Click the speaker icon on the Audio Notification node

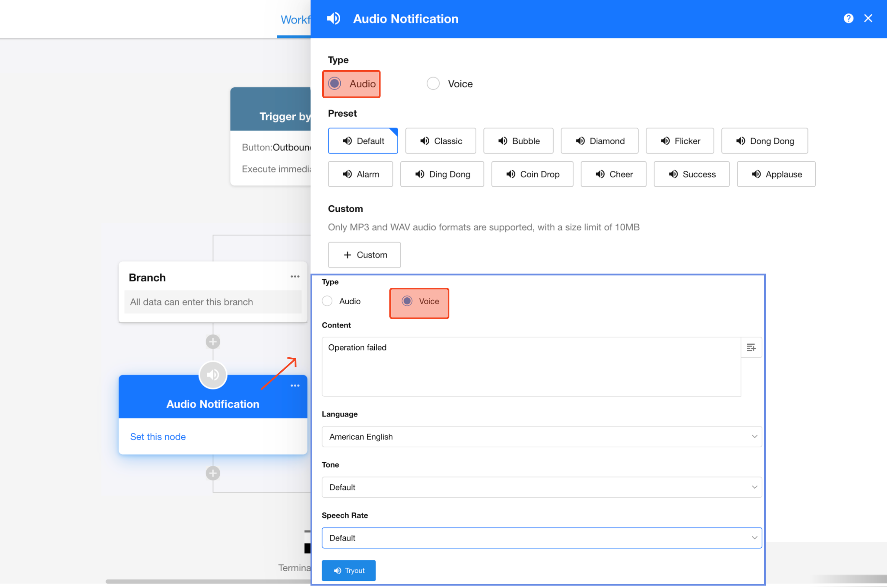[213, 375]
